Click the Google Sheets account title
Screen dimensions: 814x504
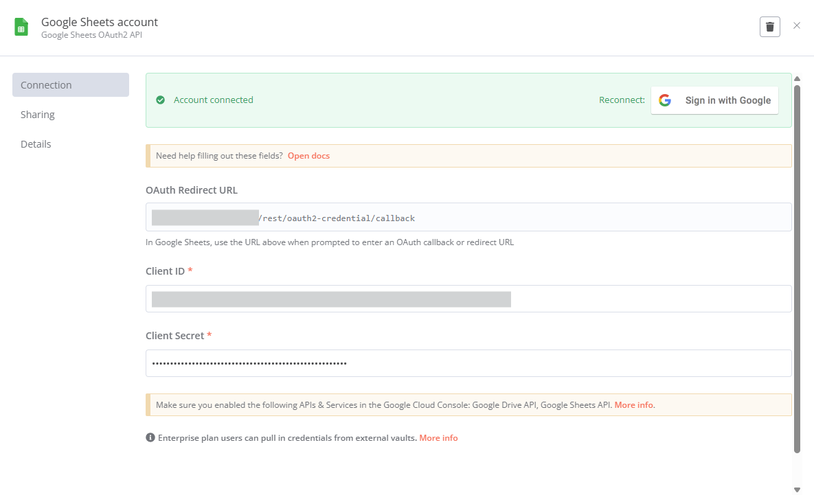pos(100,23)
